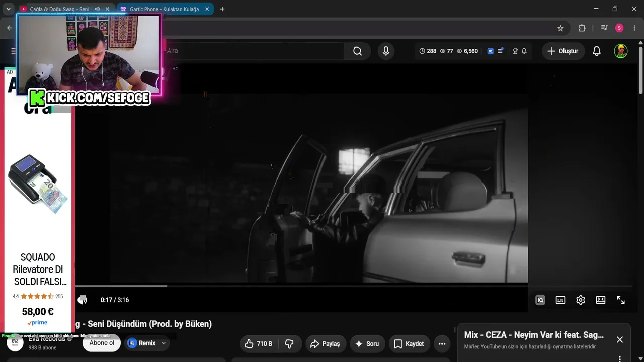
Task: Click the 58,00 € ad price
Action: [38, 312]
